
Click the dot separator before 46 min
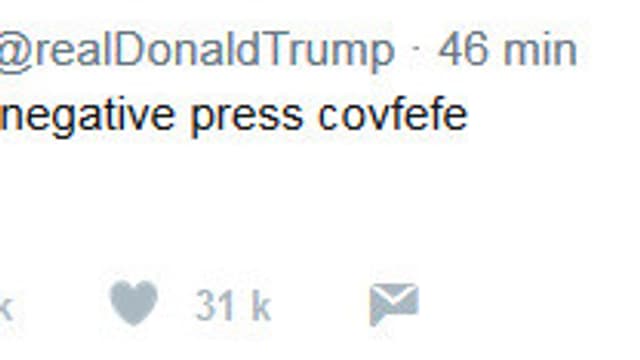point(416,49)
